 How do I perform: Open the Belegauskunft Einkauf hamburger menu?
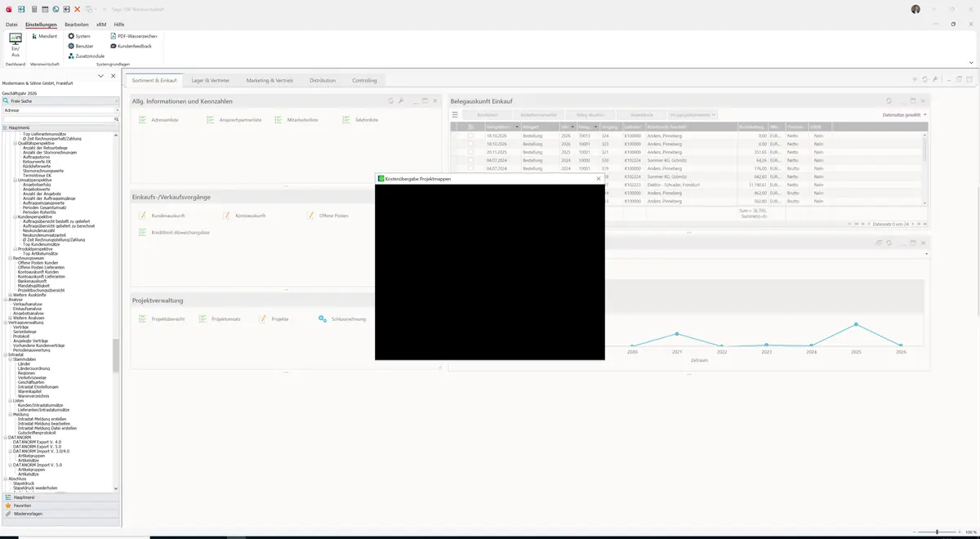(x=455, y=115)
